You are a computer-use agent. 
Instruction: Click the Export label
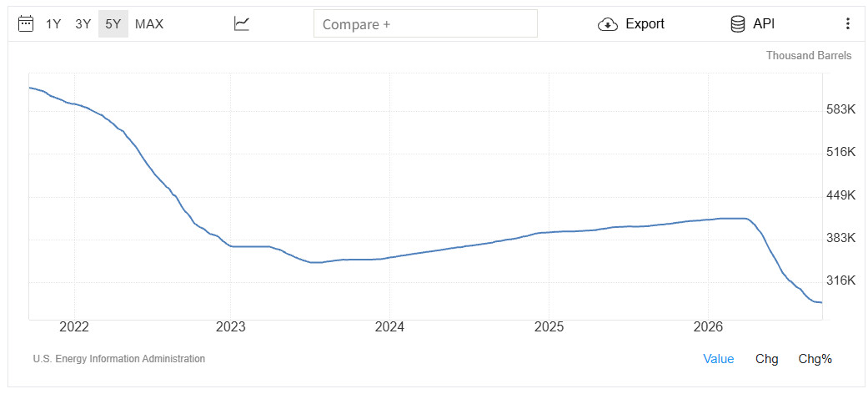click(645, 24)
